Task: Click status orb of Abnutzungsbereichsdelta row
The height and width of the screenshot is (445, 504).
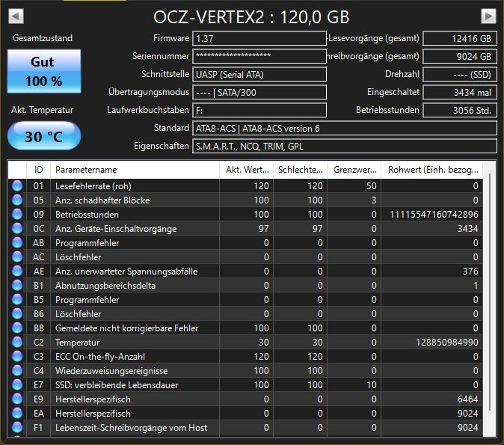Action: [x=17, y=285]
